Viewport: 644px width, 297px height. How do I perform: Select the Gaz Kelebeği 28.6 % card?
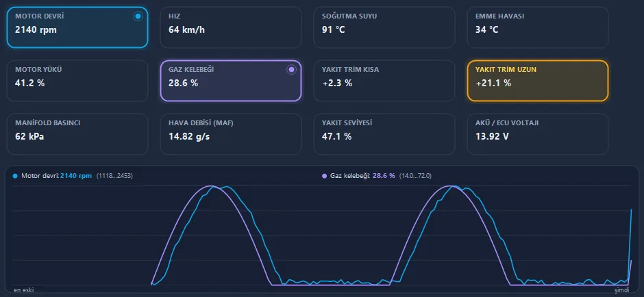230,81
